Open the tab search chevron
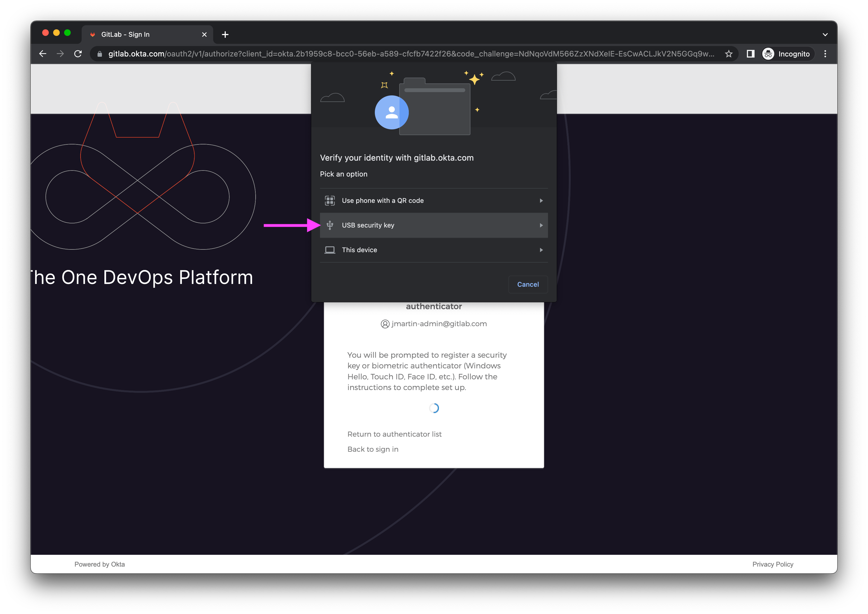868x614 pixels. [x=825, y=35]
